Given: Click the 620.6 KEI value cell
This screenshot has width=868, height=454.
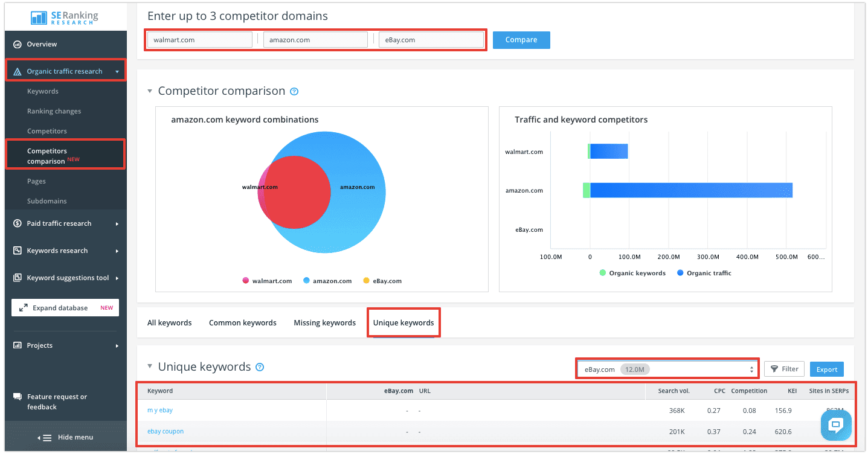Looking at the screenshot, I should pos(783,432).
